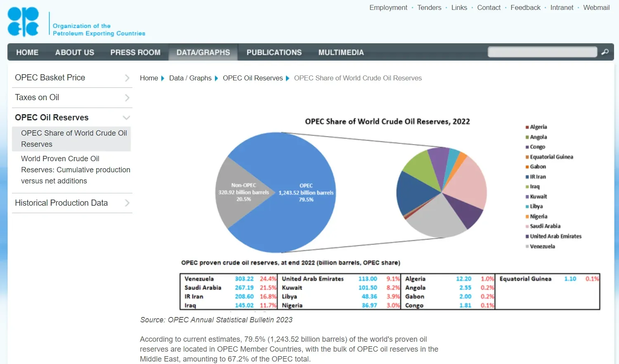Image resolution: width=619 pixels, height=364 pixels.
Task: Open the Tenders link
Action: tap(429, 7)
